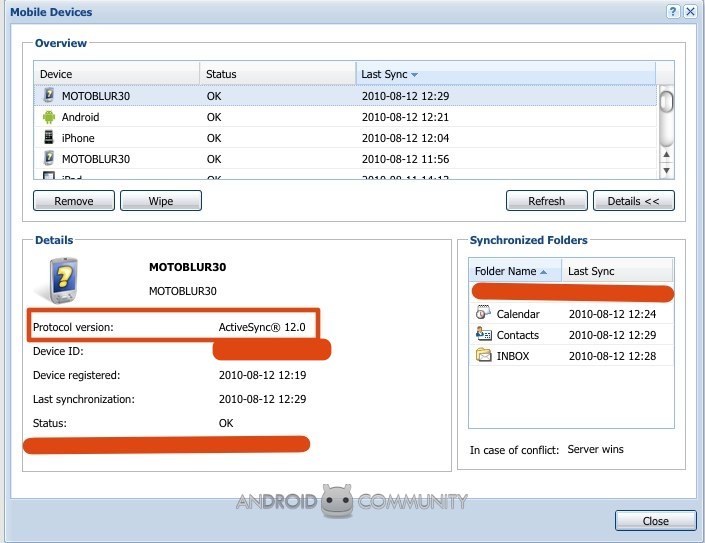Sort by the Last Sync column arrow
Viewport: 705px width, 543px height.
(415, 75)
